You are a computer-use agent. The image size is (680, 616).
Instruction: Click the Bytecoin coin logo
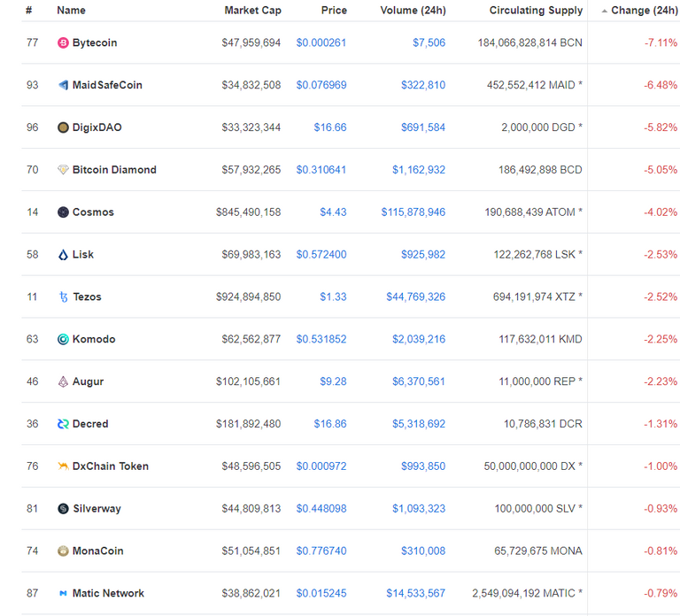(x=63, y=42)
